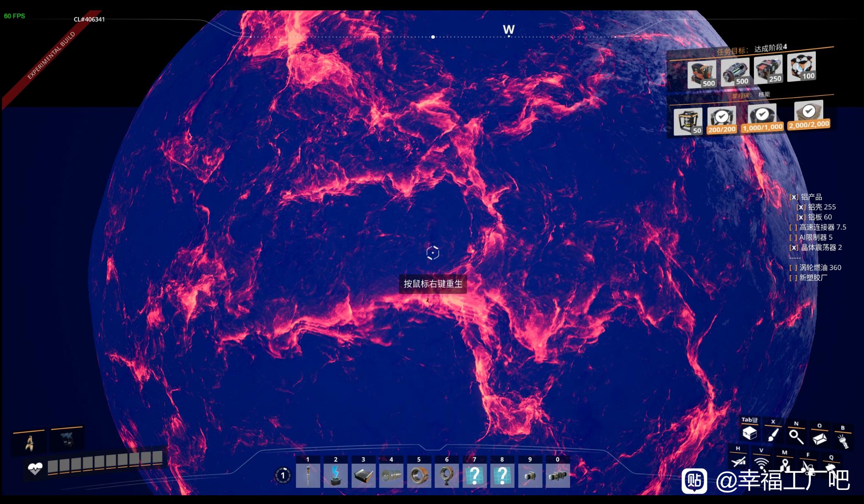Click first phase item requiring 500
This screenshot has width=864, height=504.
tap(702, 74)
